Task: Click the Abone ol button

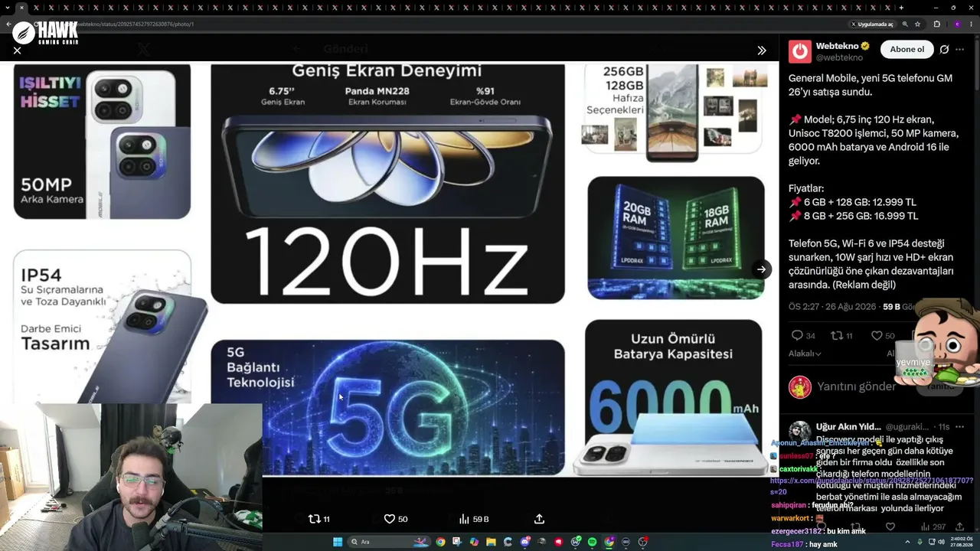Action: point(906,49)
